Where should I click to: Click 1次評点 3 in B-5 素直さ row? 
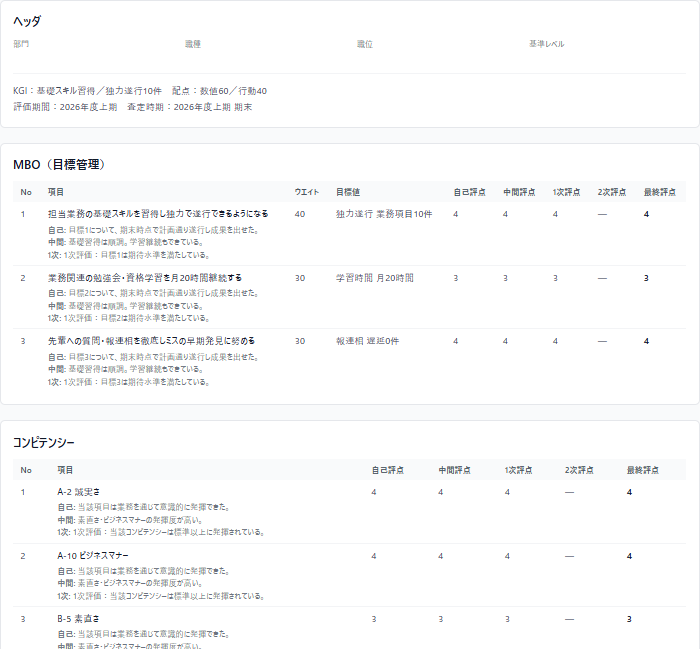[x=507, y=619]
